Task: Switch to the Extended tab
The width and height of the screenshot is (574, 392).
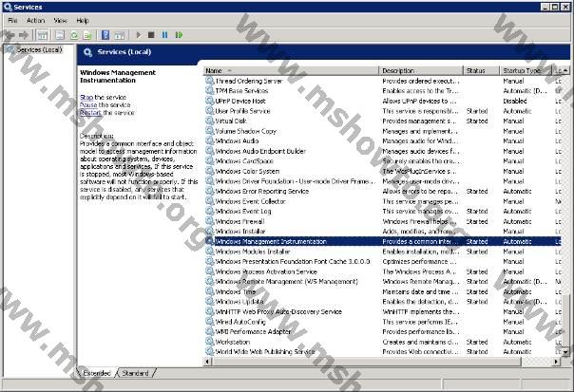Action: pyautogui.click(x=97, y=373)
